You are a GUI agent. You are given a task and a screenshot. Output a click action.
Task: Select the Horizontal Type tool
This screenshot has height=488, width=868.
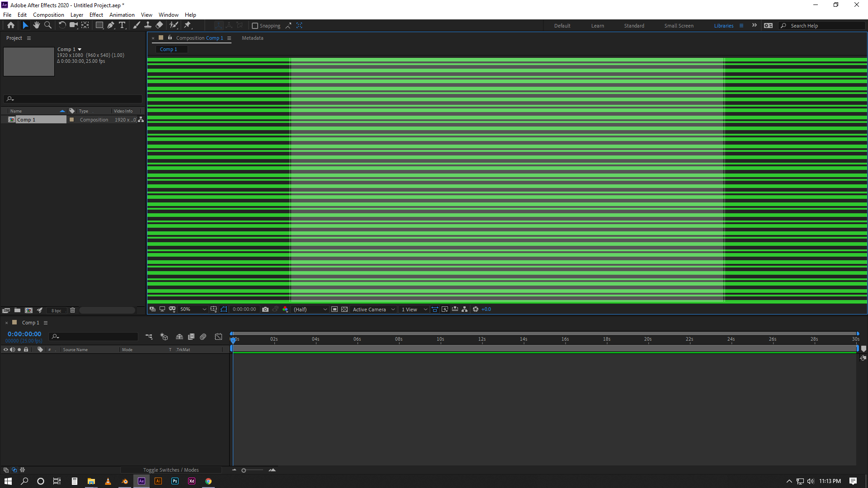[x=122, y=25]
